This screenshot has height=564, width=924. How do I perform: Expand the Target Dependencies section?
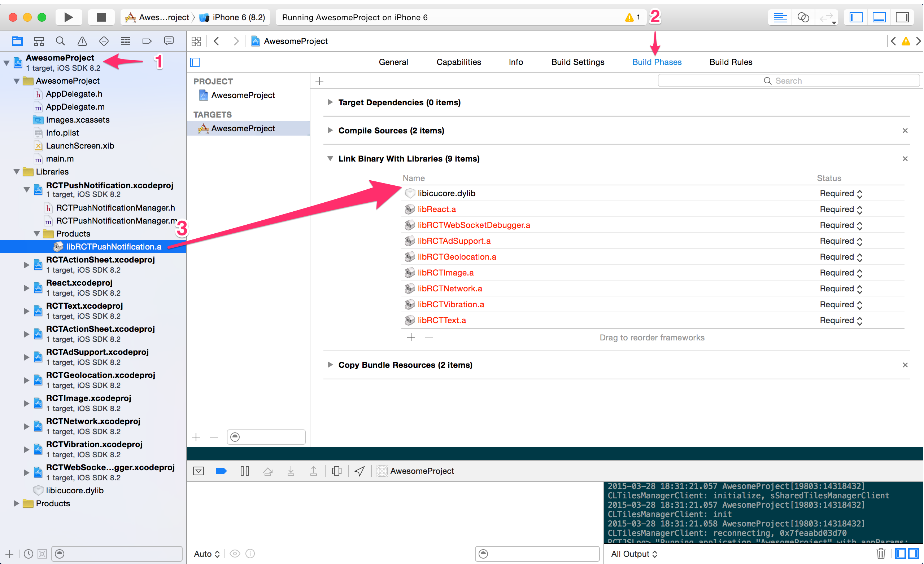click(x=330, y=103)
